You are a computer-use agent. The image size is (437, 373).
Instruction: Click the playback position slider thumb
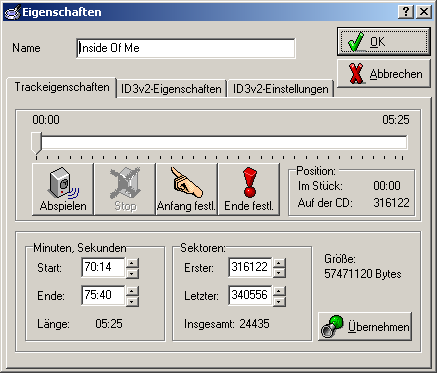(36, 143)
